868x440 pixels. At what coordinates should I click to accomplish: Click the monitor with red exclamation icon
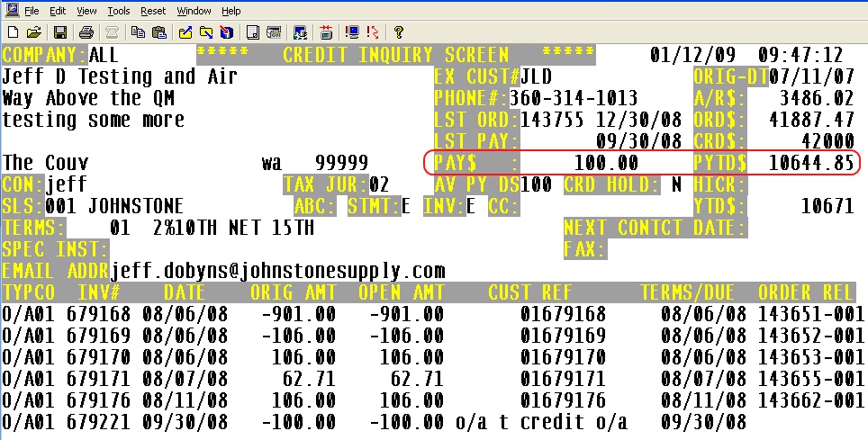(351, 32)
